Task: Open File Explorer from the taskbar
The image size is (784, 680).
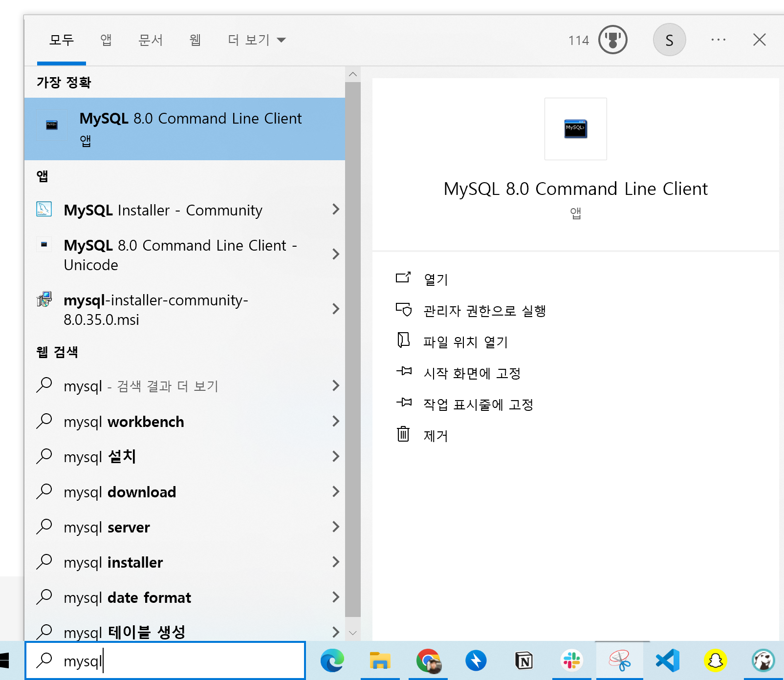Action: click(380, 660)
